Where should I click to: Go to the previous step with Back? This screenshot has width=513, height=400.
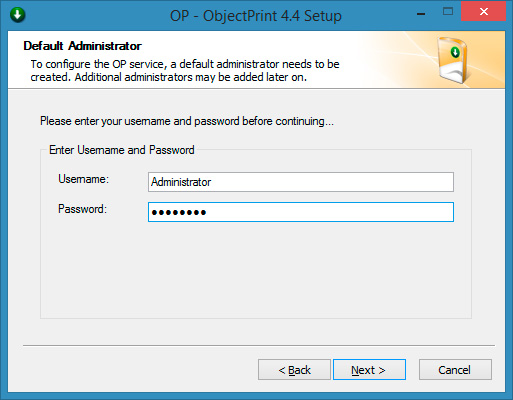(294, 370)
